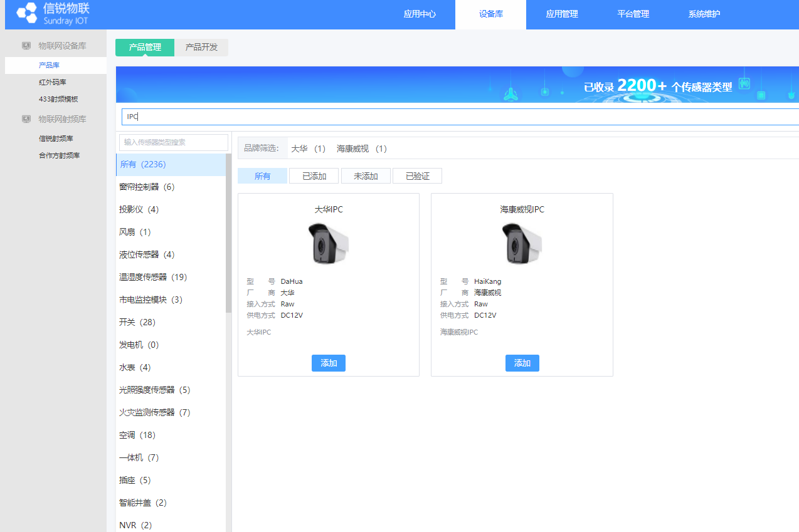The width and height of the screenshot is (799, 532).
Task: Open the 应用管理 top menu
Action: [x=562, y=14]
